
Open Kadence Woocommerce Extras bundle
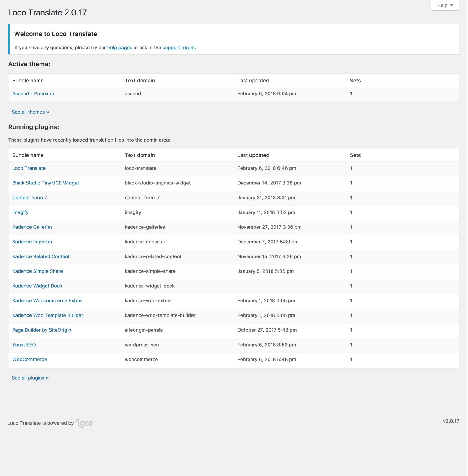coord(47,300)
